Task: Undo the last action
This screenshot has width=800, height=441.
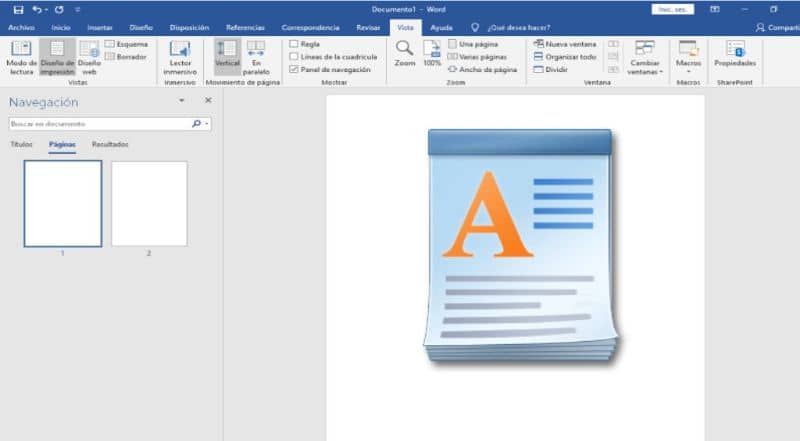Action: click(37, 10)
